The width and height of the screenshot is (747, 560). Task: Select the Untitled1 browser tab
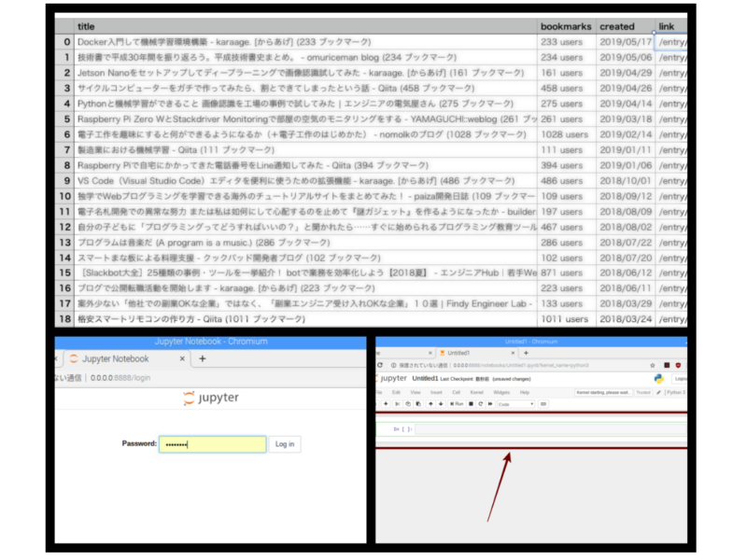[476, 353]
